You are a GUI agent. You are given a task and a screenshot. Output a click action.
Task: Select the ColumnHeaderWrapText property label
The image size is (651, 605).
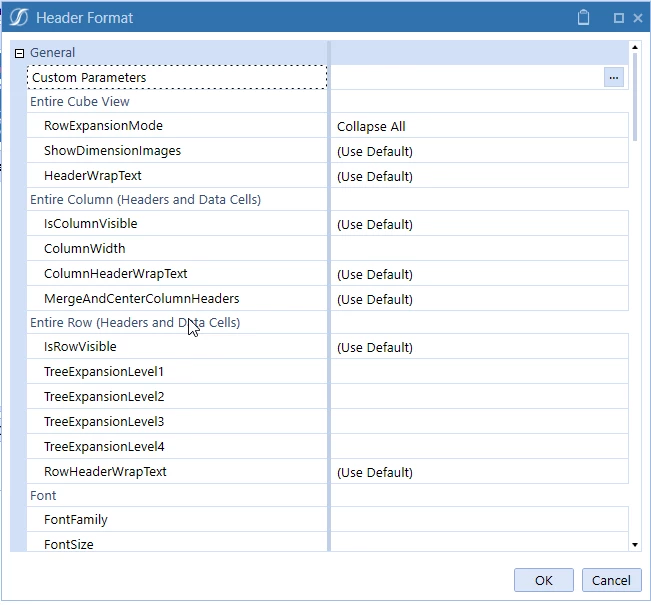[115, 274]
